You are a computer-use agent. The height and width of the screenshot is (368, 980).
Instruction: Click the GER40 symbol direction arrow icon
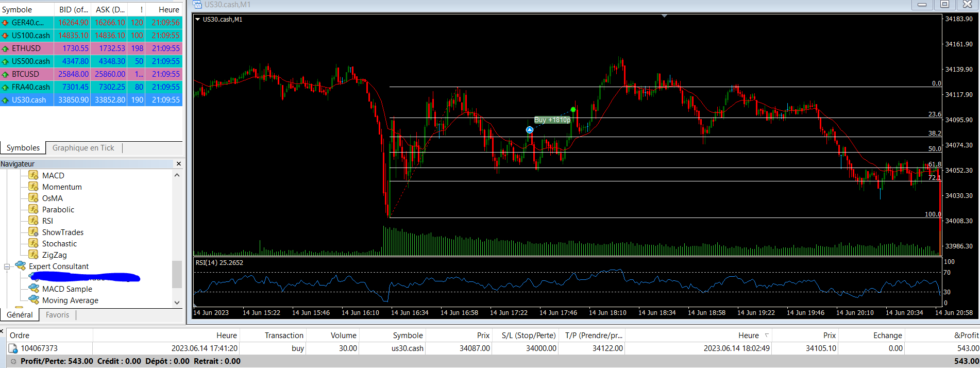[5, 23]
